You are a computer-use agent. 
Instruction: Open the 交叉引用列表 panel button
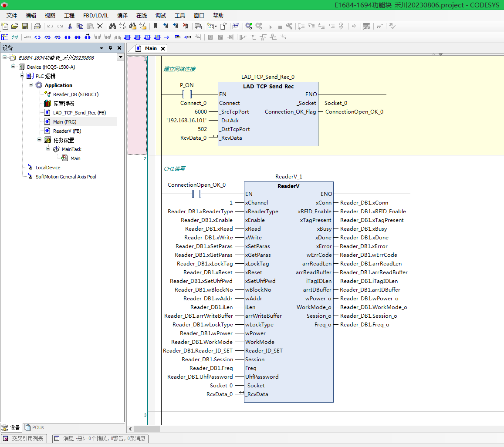point(24,438)
